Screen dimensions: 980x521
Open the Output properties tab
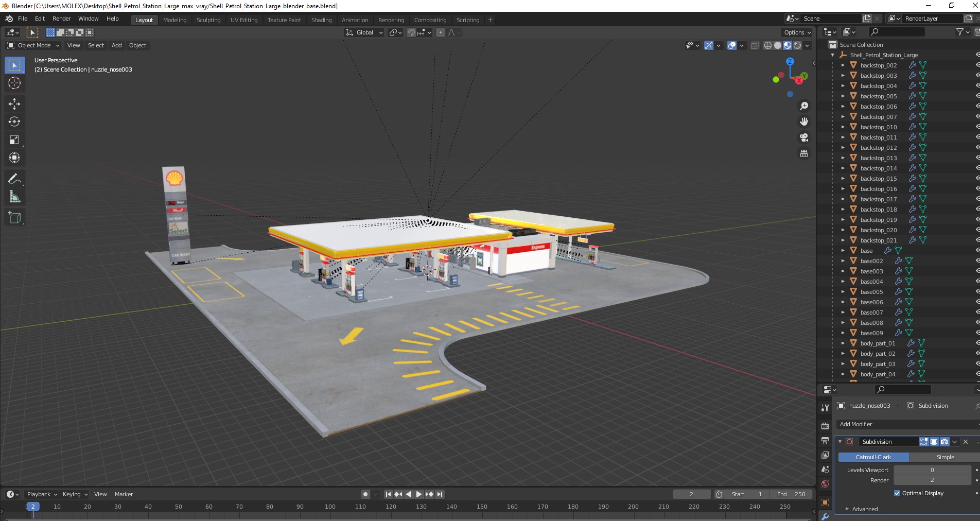(825, 441)
